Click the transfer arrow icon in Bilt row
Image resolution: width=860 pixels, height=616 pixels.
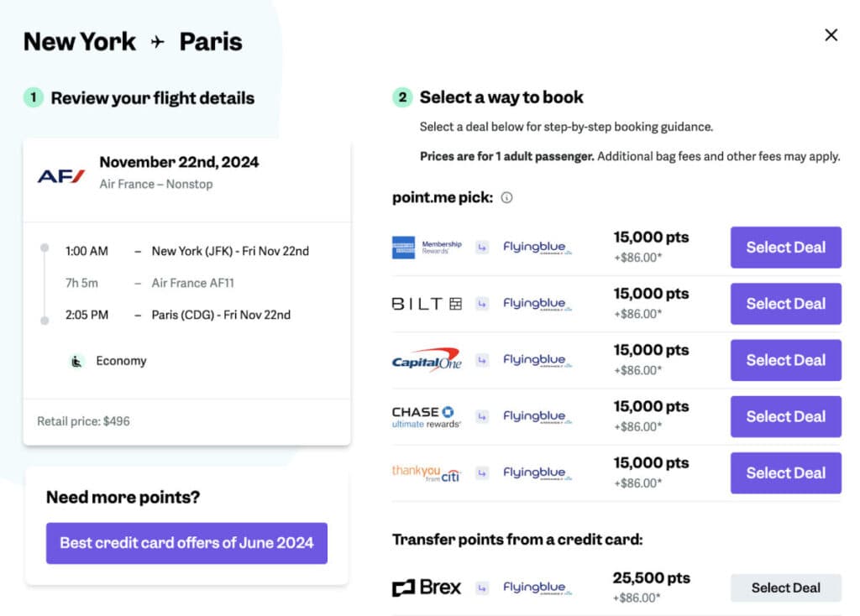(x=482, y=304)
